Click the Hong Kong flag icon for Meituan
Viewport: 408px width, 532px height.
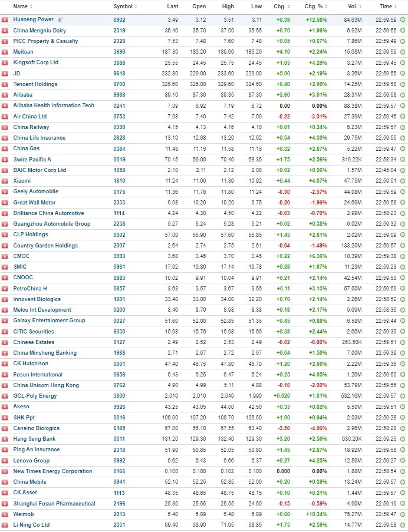(5, 52)
